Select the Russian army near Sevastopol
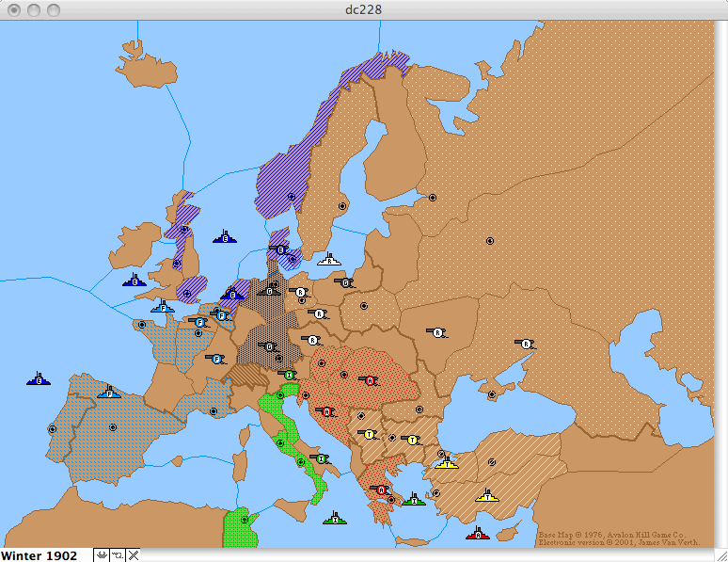Screen dimensions: 728x562 coord(526,344)
